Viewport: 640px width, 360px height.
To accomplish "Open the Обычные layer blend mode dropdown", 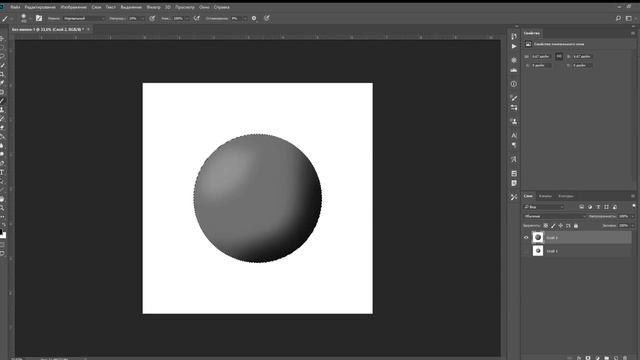I will (x=555, y=216).
